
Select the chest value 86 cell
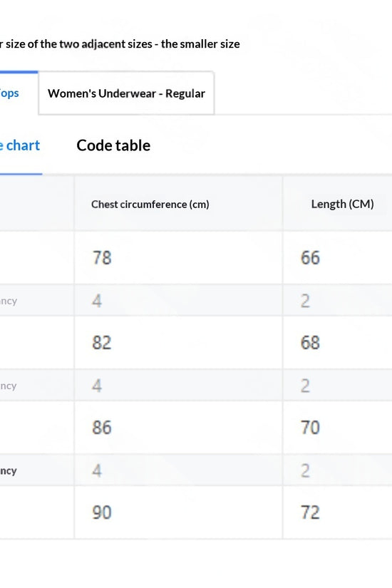pos(178,427)
